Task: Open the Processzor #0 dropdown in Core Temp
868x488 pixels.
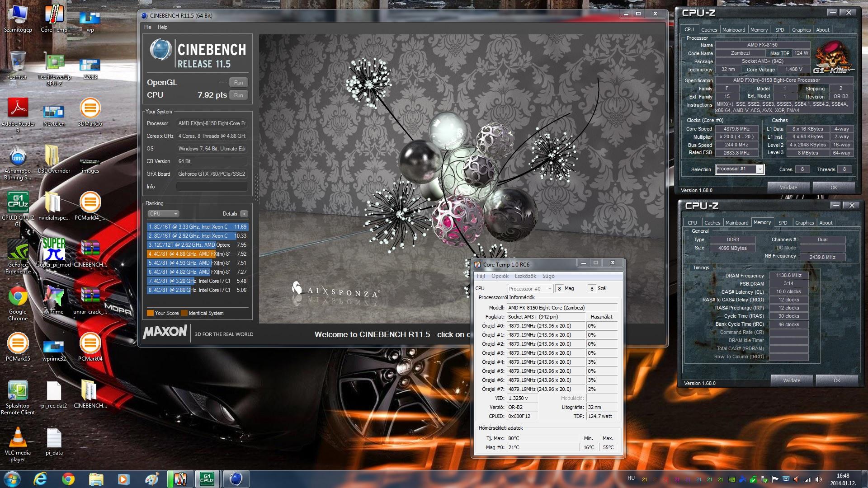Action: click(530, 289)
